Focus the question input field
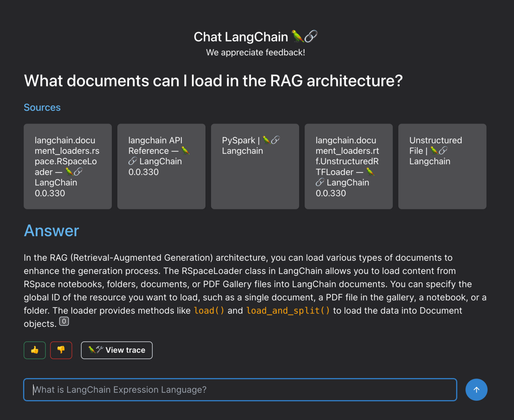 [240, 390]
